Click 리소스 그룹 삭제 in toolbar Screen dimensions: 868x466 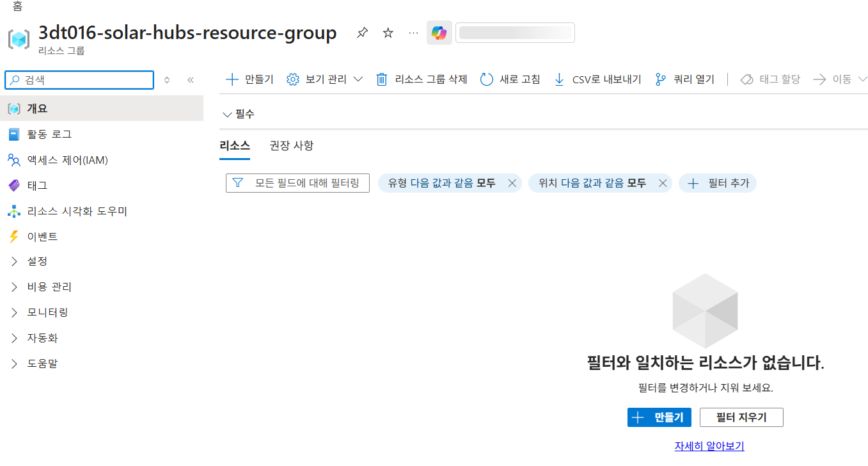(431, 79)
